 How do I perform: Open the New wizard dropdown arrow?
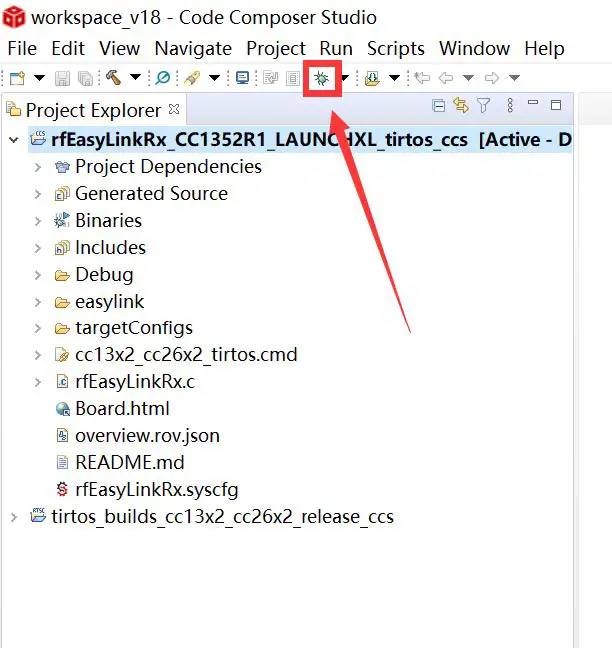click(39, 78)
